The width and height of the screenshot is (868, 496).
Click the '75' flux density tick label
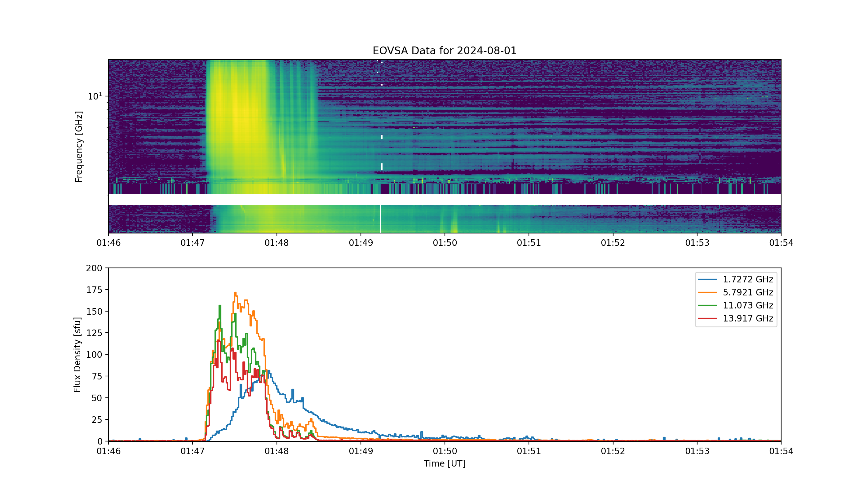pyautogui.click(x=97, y=376)
